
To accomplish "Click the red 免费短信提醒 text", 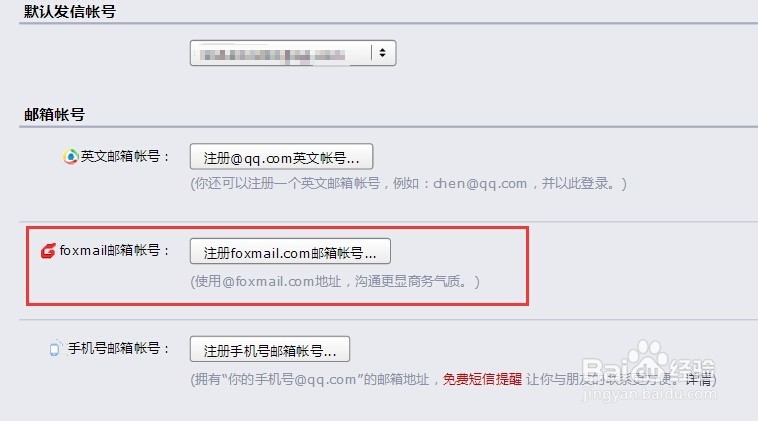I will point(482,379).
